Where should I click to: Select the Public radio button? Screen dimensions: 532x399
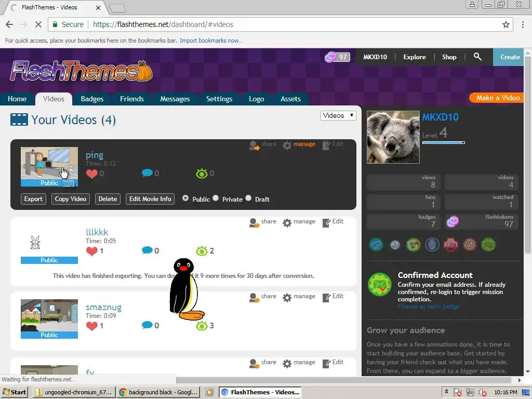click(185, 198)
